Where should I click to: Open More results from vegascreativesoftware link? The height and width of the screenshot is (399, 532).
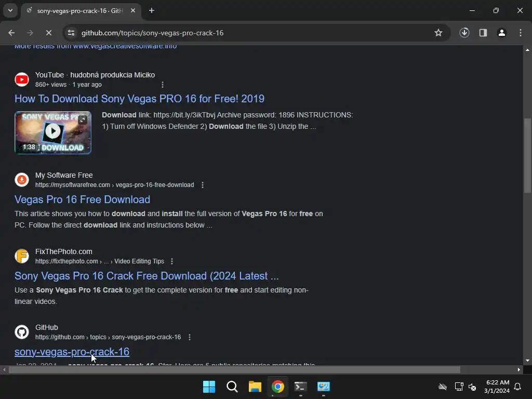[96, 46]
